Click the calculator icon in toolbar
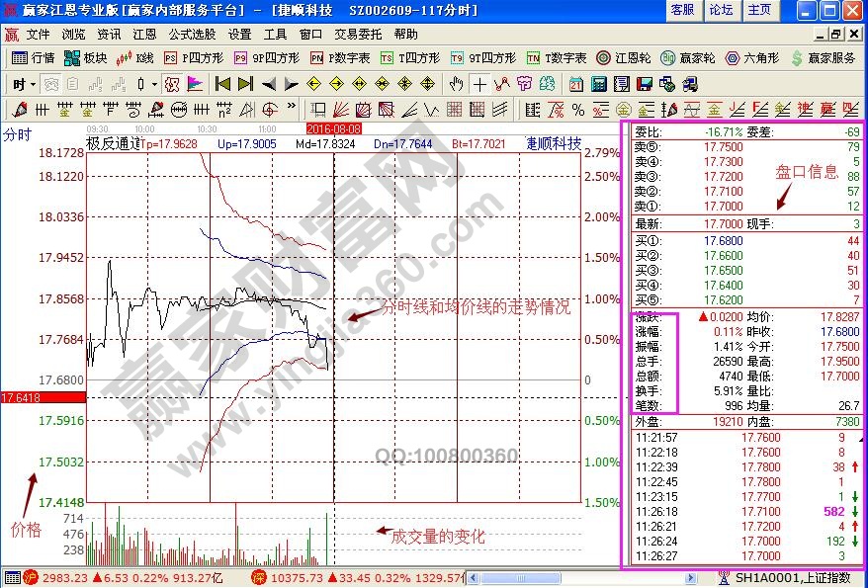The height and width of the screenshot is (588, 868). (599, 84)
